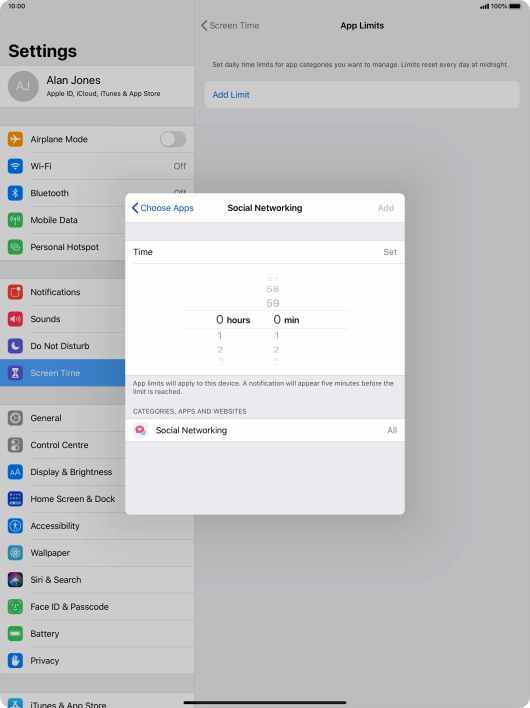Tap the App Limits title

(x=362, y=26)
